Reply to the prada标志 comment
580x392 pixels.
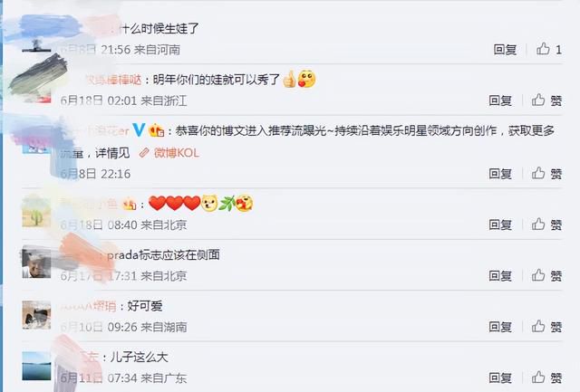click(500, 275)
